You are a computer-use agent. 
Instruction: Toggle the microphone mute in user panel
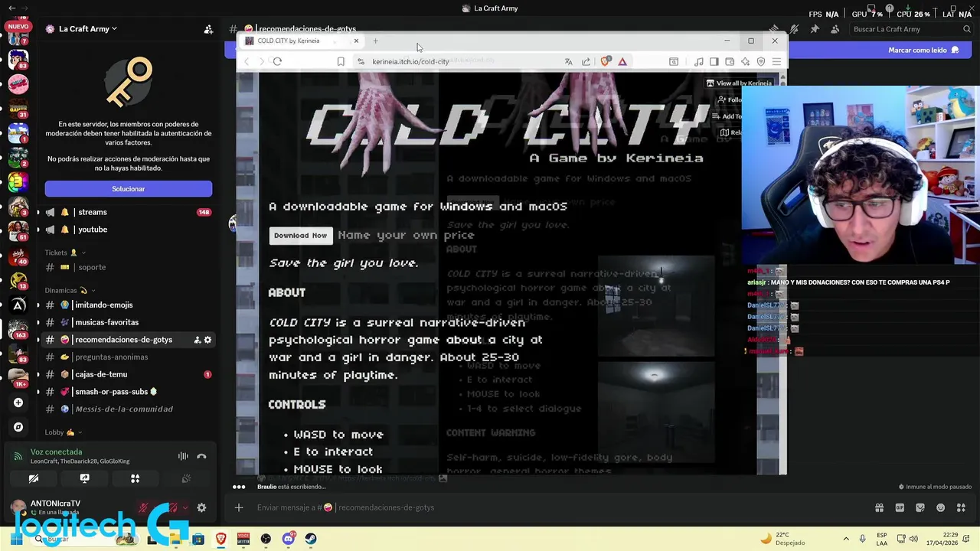143,507
